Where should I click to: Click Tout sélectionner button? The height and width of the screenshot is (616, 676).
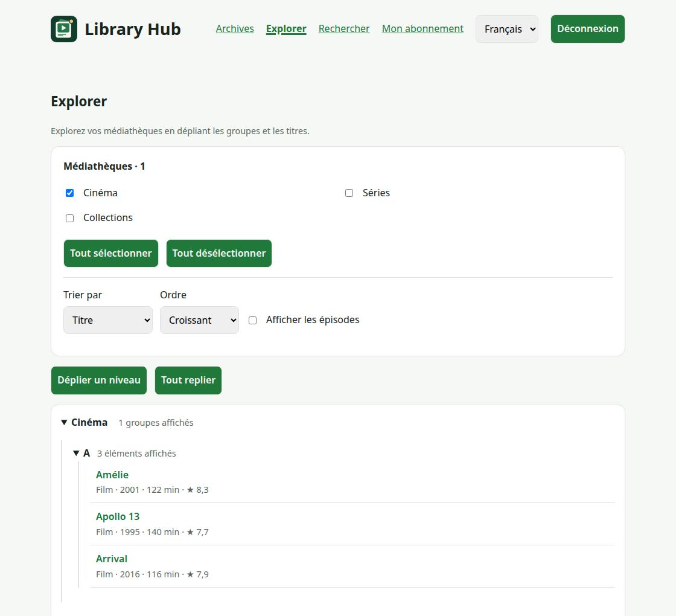[111, 253]
